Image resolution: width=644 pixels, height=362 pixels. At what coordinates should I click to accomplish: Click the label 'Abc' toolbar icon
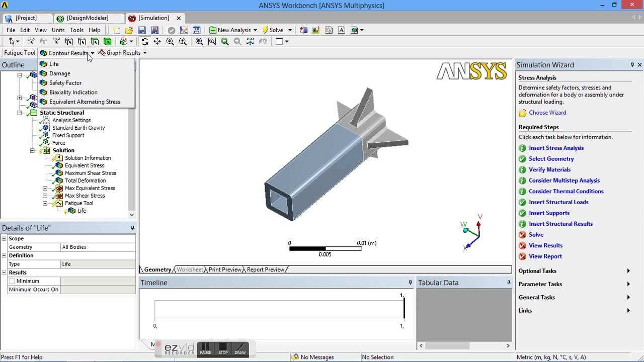316,30
